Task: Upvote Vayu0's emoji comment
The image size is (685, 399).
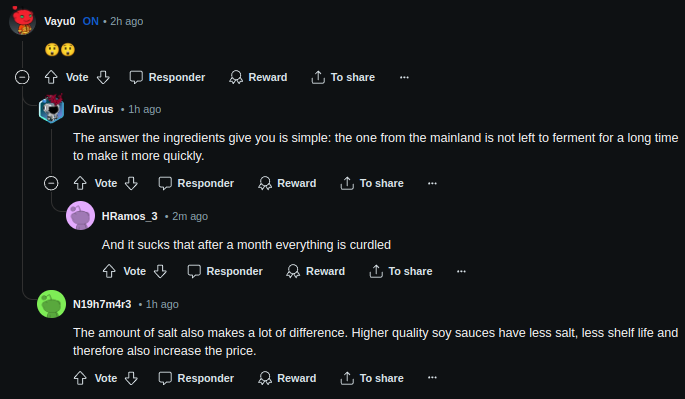Action: (x=51, y=77)
